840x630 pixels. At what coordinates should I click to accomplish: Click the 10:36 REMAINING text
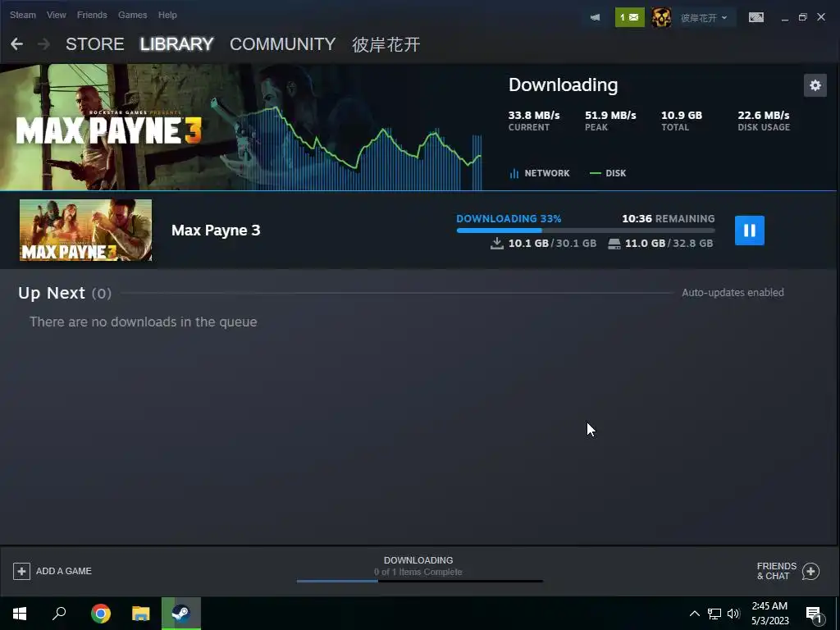(668, 218)
